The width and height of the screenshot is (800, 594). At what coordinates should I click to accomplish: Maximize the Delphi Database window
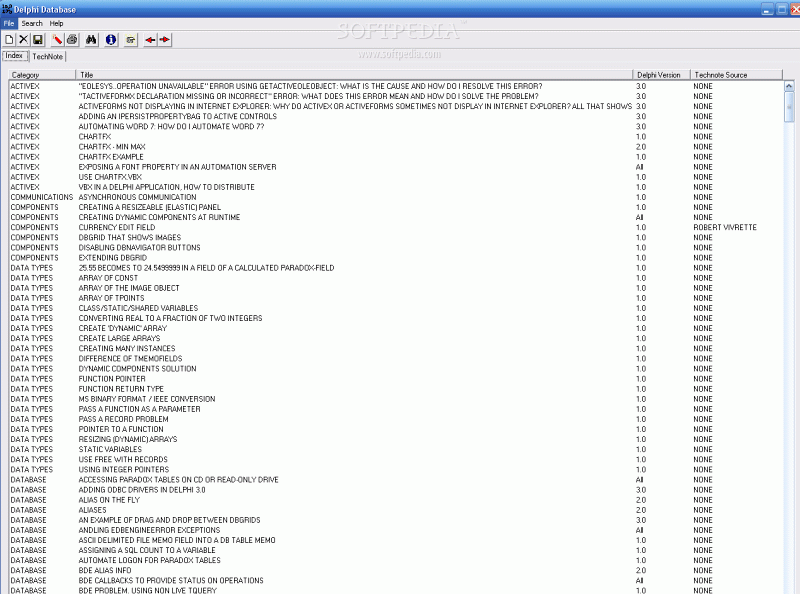click(x=782, y=9)
